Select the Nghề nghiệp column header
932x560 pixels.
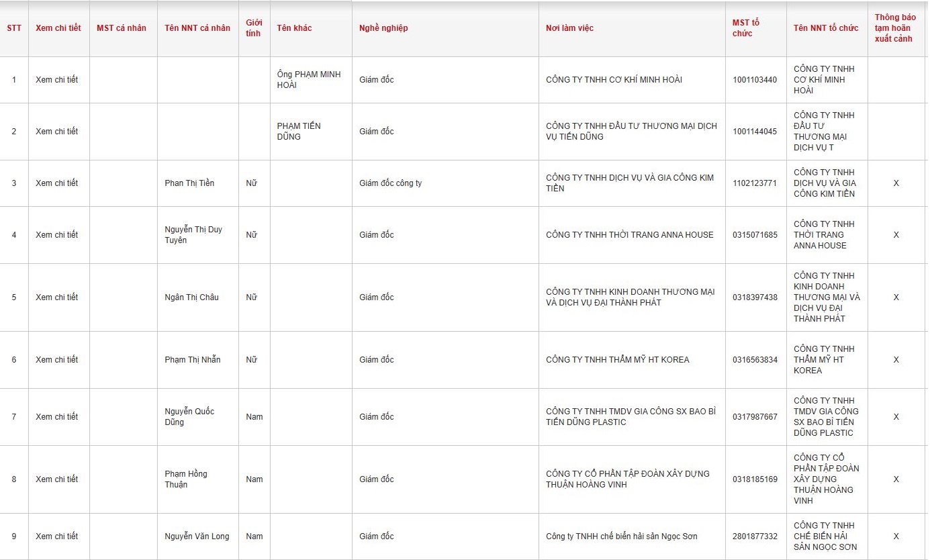click(383, 28)
